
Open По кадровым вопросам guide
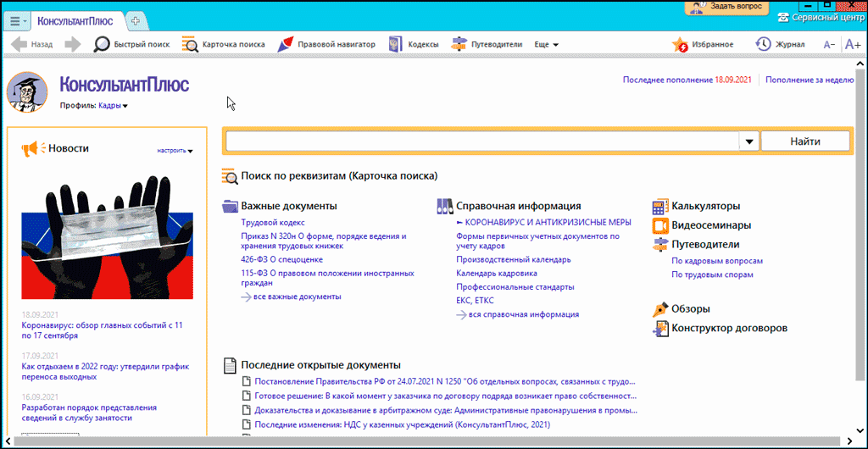(x=717, y=261)
